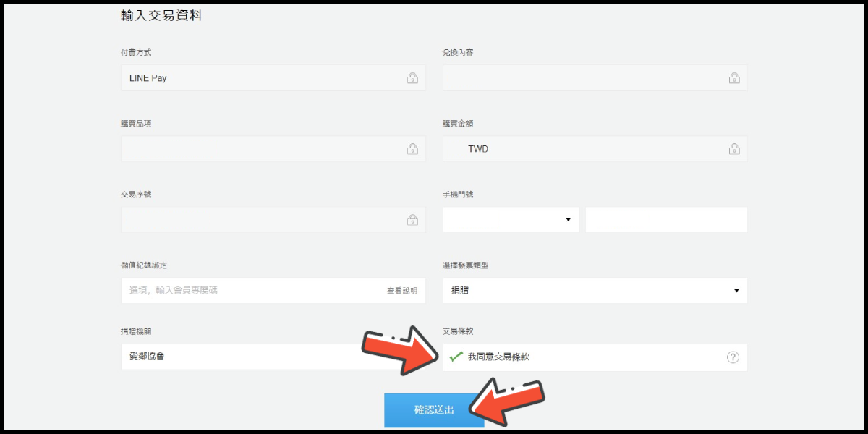Open the question mark help icon for 交易條款
This screenshot has width=868, height=434.
733,357
